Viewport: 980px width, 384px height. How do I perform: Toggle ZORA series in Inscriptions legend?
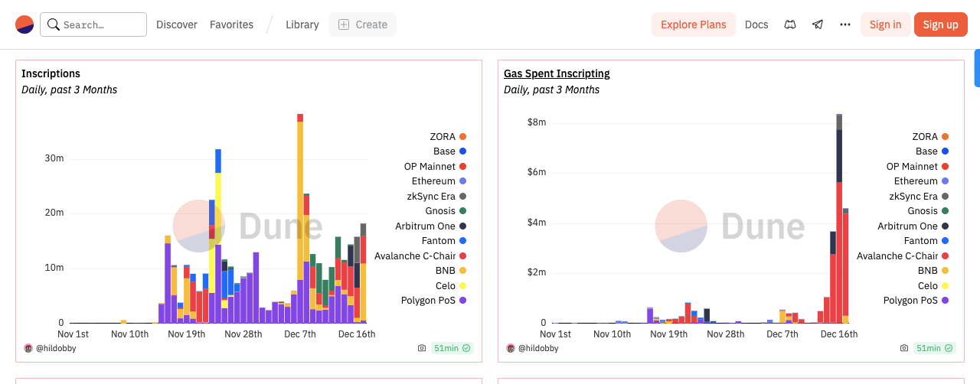point(447,136)
